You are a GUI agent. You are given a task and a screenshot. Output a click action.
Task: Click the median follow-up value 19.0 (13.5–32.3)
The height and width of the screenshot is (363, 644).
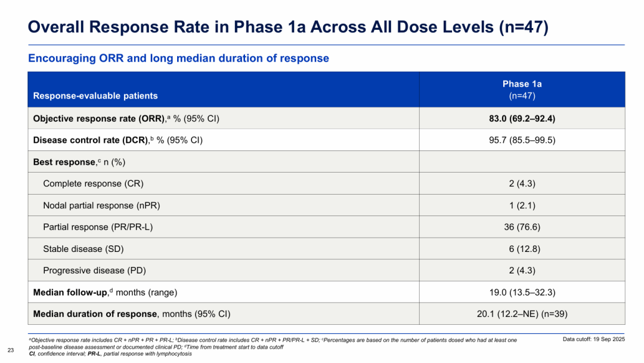522,292
